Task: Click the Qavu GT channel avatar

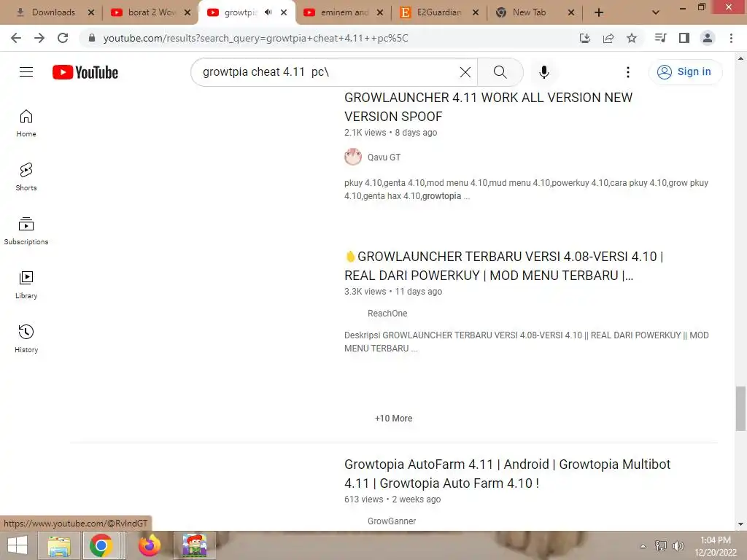Action: [x=353, y=157]
